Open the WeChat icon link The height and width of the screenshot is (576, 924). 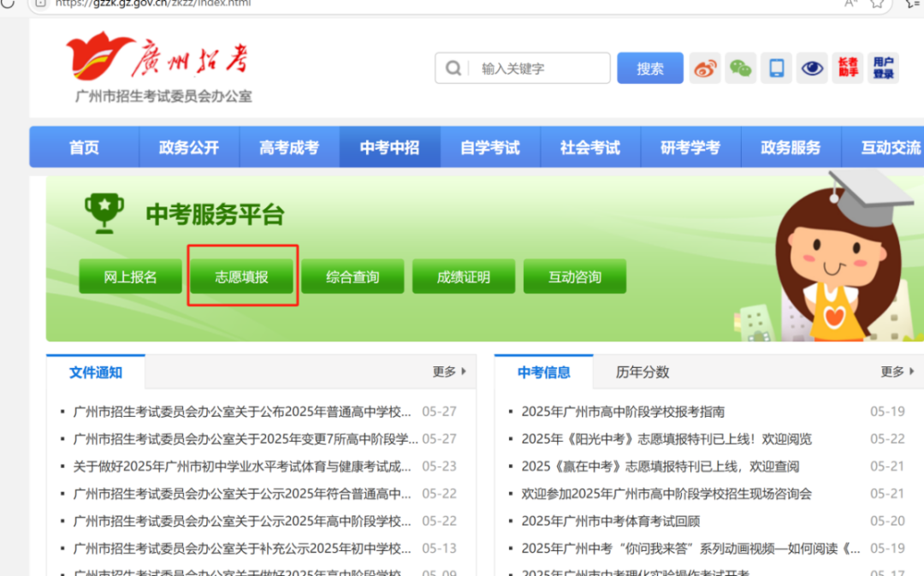coord(741,68)
